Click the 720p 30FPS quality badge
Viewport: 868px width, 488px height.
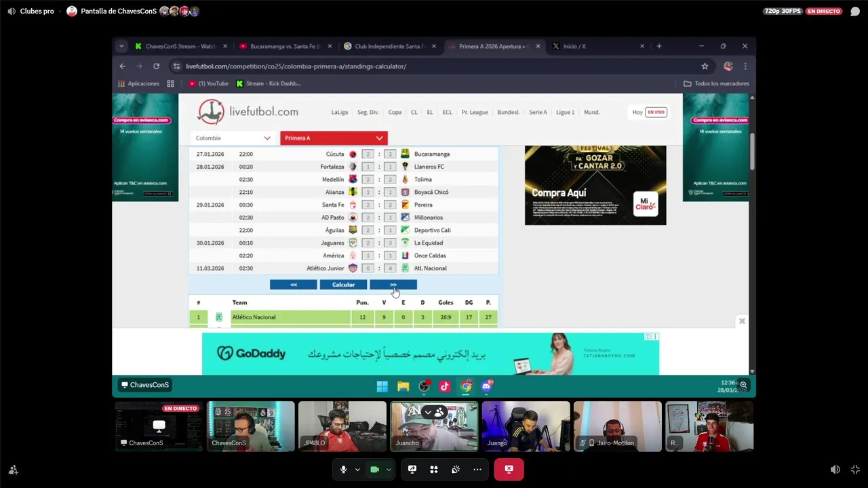click(x=783, y=11)
